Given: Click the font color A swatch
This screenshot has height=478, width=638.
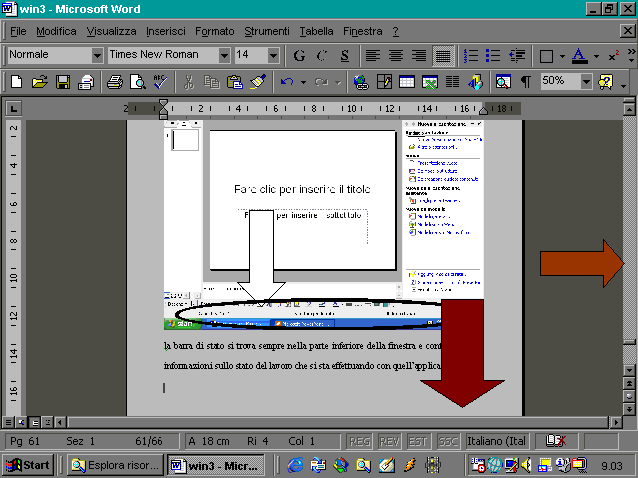Looking at the screenshot, I should (579, 55).
